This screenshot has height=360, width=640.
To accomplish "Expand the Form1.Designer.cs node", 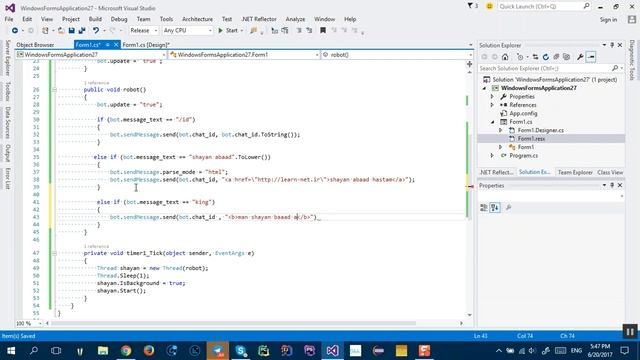I will tap(501, 130).
